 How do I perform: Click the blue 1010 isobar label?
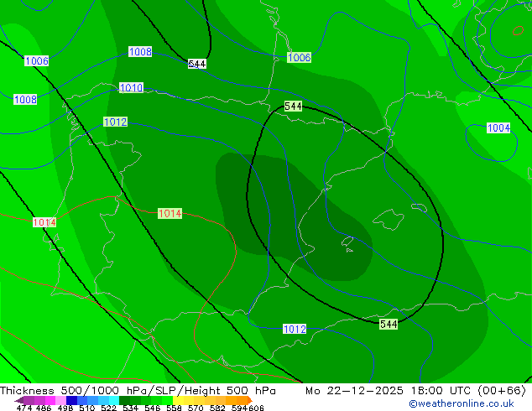131,87
